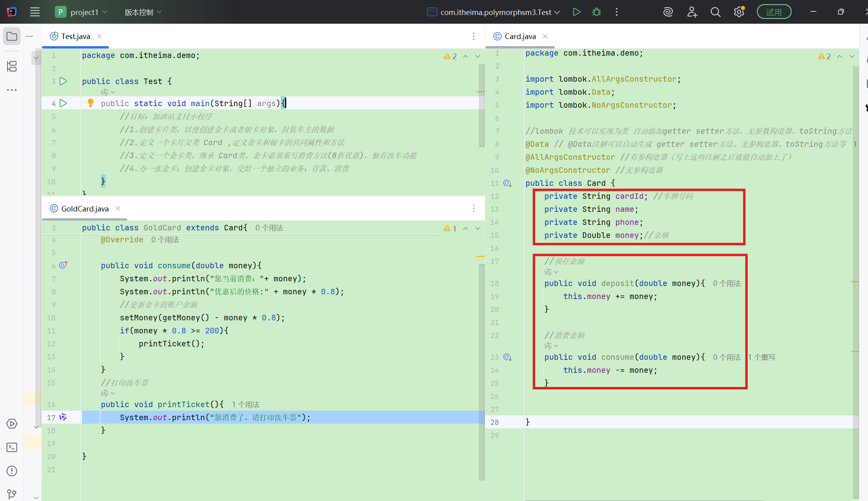Select the GoldCard.java editor tab
This screenshot has width=868, height=501.
tap(84, 209)
